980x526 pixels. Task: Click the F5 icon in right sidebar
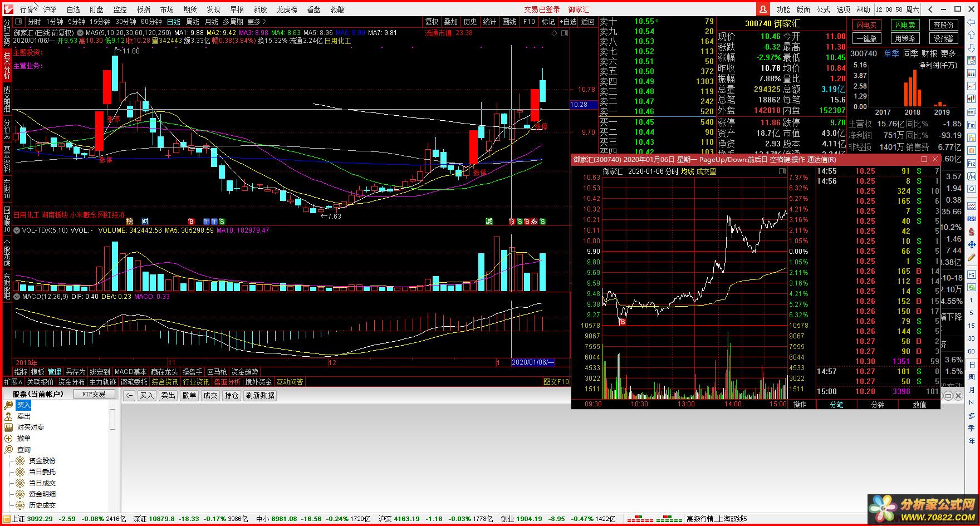(972, 275)
